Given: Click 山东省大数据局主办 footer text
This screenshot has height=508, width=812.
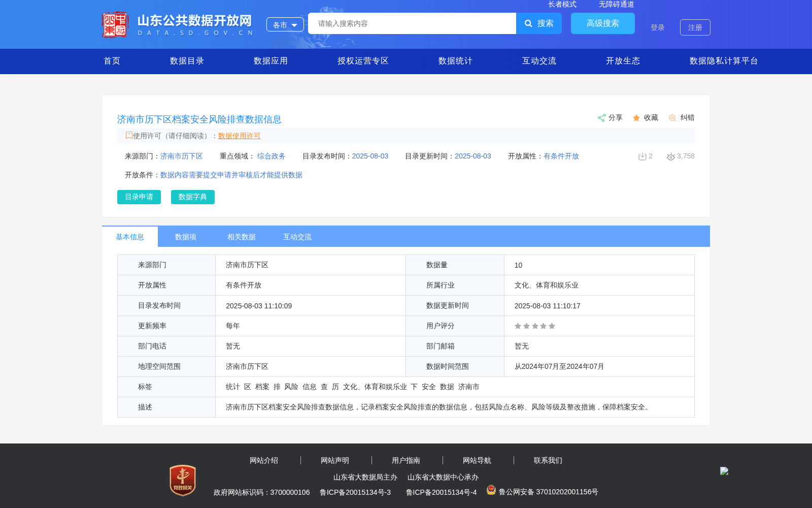Looking at the screenshot, I should pos(365,477).
